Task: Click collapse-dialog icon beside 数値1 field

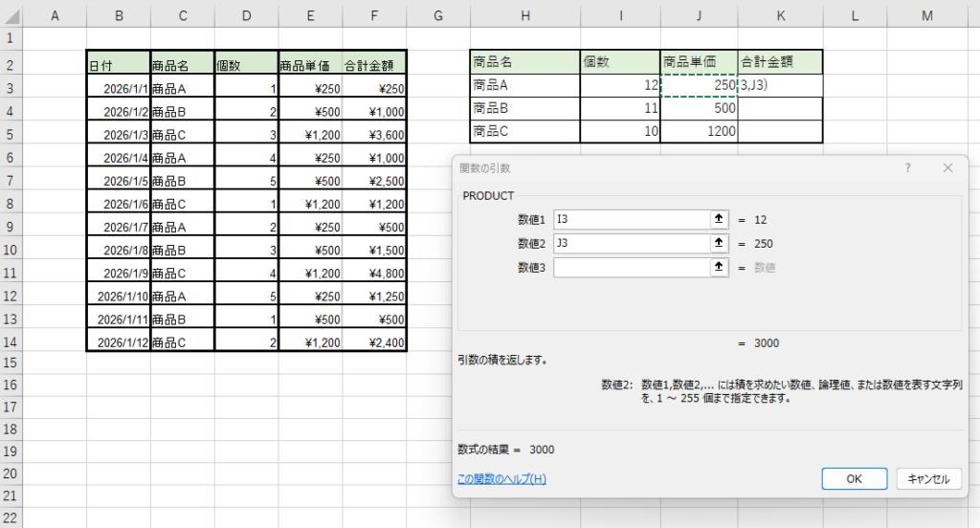Action: pyautogui.click(x=720, y=219)
